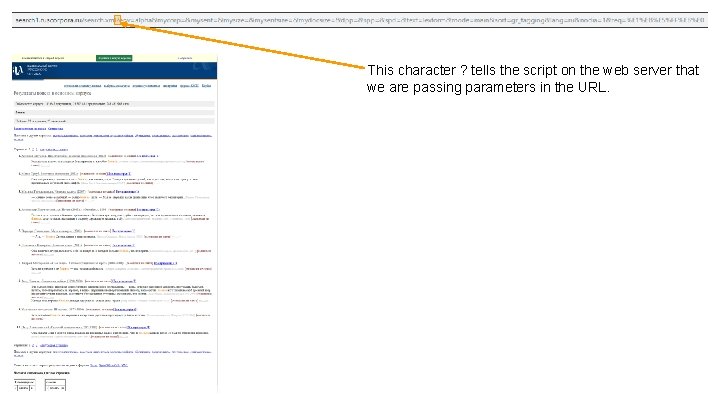This screenshot has width=720, height=405.
Task: Click the browser address bar showing the search URL
Action: click(360, 20)
